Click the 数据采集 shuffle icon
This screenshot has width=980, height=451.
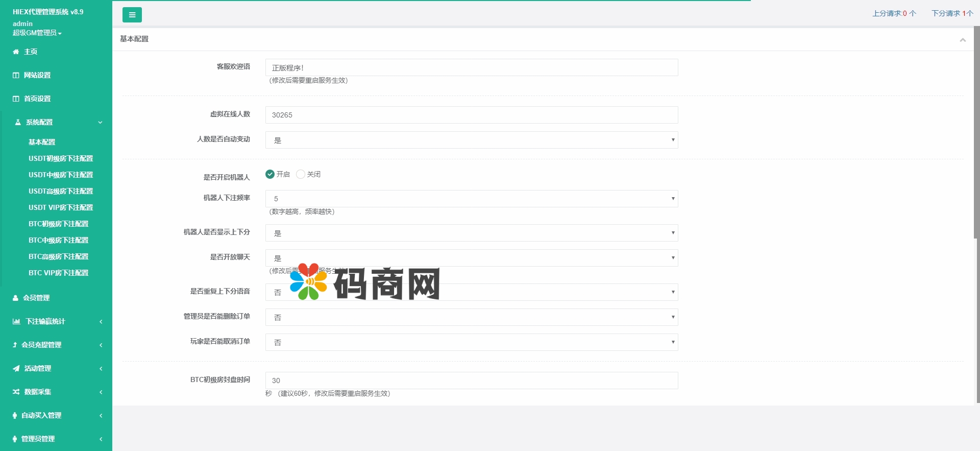[16, 392]
